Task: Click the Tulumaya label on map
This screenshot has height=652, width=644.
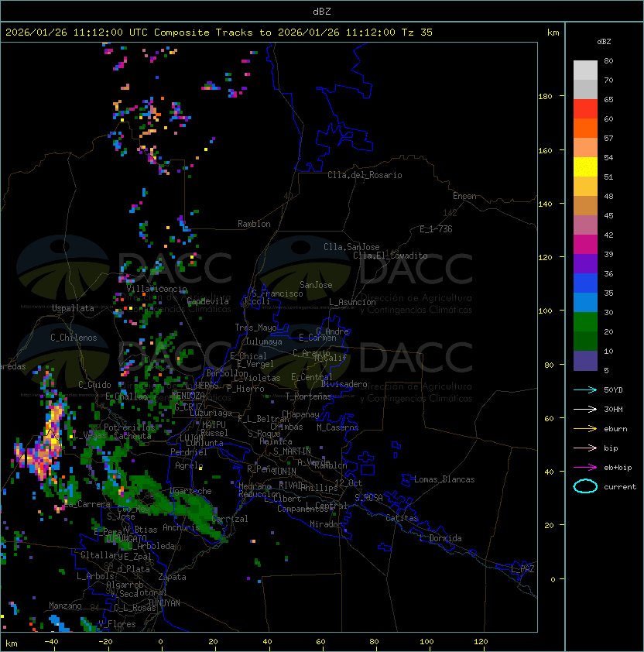Action: [264, 341]
